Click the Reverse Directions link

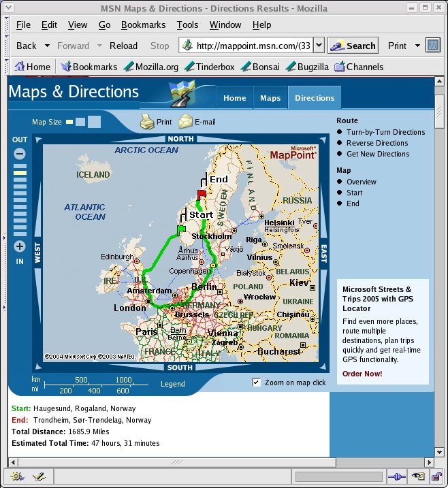pyautogui.click(x=377, y=143)
